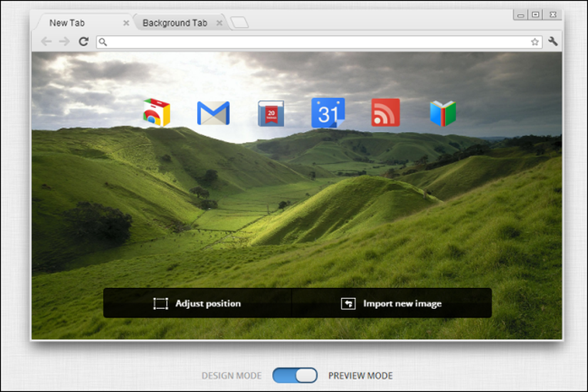The width and height of the screenshot is (588, 392).
Task: Click the forward navigation arrow
Action: tap(65, 41)
